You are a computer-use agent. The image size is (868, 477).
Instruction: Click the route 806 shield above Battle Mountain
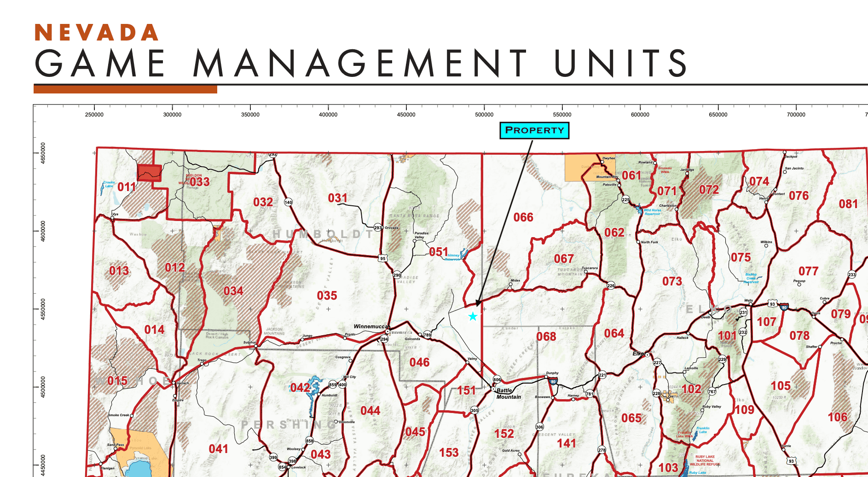[497, 380]
